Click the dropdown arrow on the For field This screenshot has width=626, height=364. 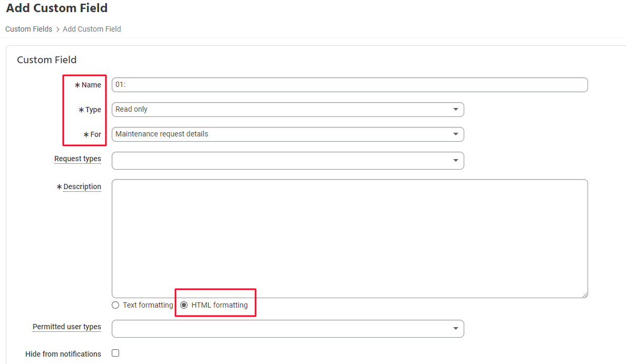tap(456, 134)
